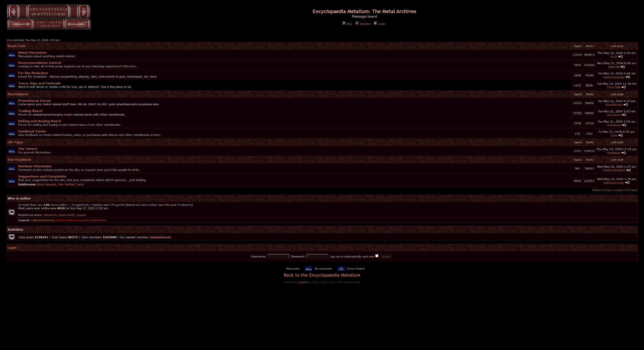Click Delete all board cookies link
Viewport: 644px width, 350px height.
(x=607, y=190)
